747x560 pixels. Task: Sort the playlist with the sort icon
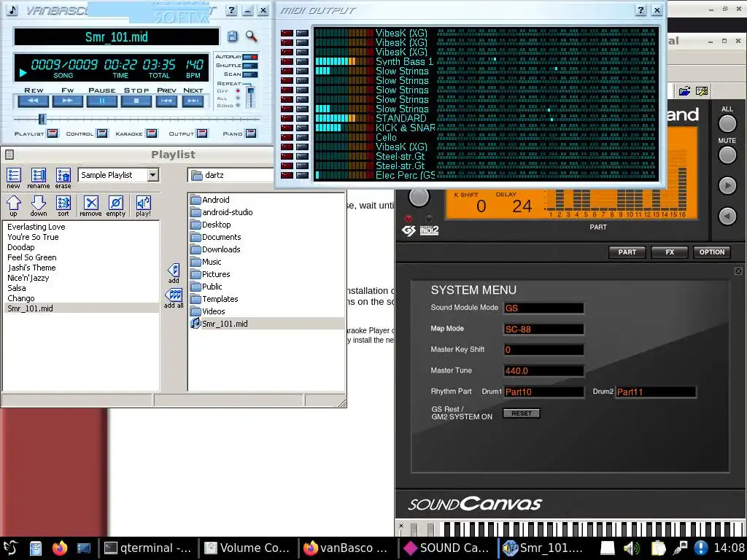click(63, 206)
